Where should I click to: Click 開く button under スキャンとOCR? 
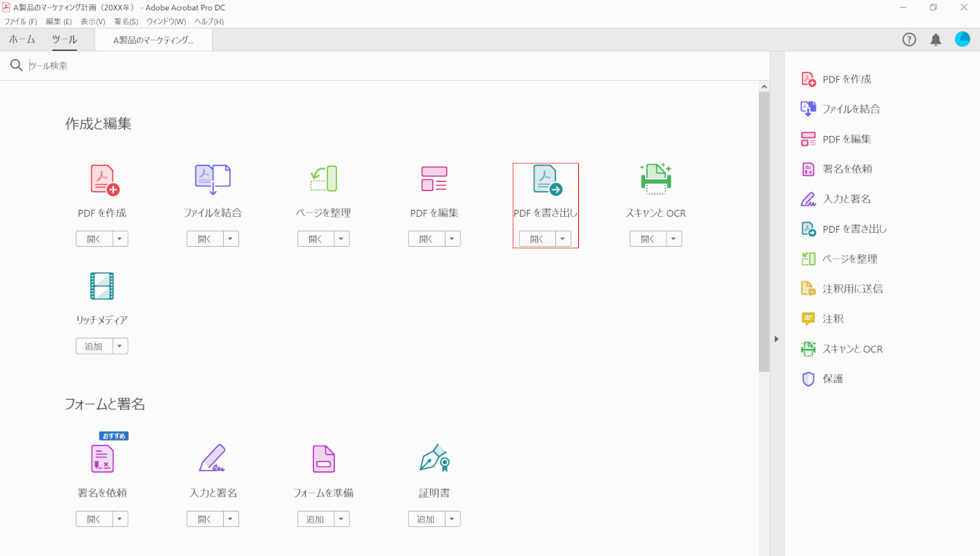pos(648,239)
